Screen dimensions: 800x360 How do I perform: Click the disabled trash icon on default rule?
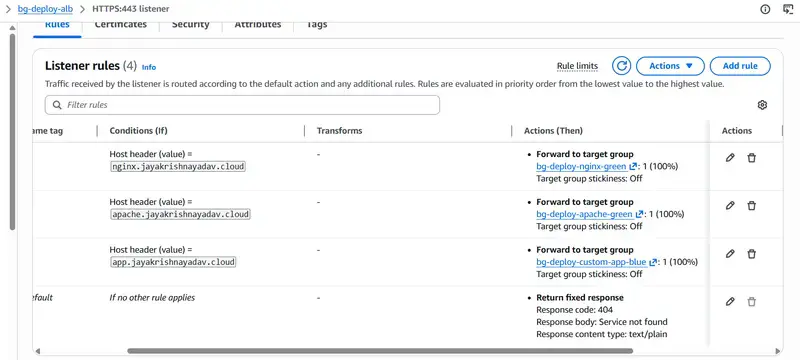752,302
